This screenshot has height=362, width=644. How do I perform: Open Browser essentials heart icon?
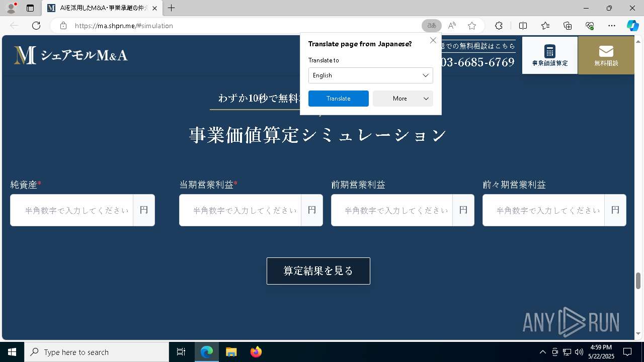click(590, 26)
